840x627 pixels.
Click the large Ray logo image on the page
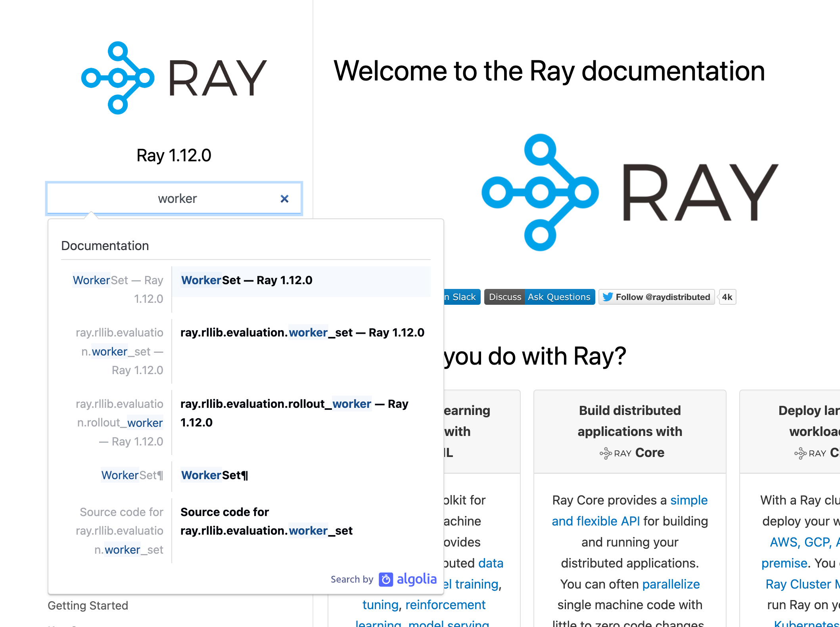[x=630, y=192]
